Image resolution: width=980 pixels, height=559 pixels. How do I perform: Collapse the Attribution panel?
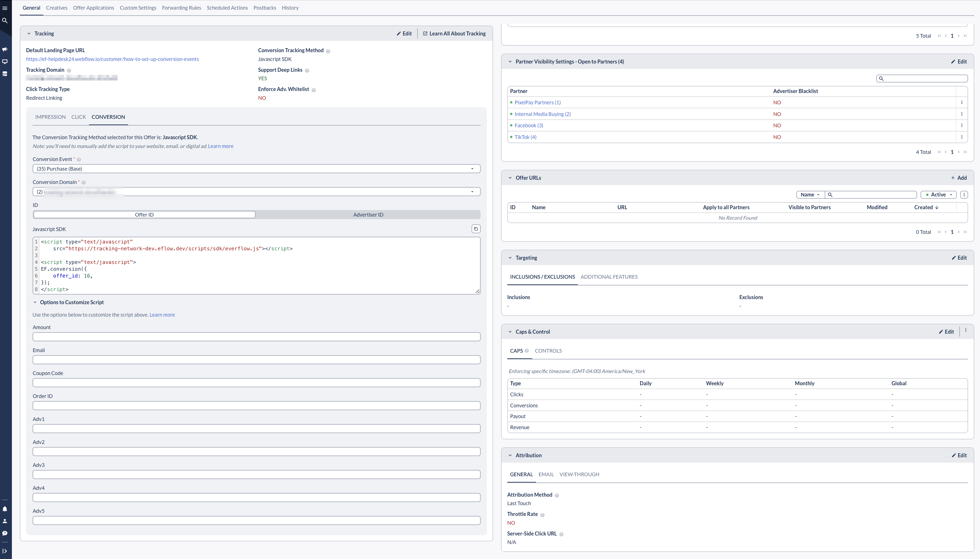(x=510, y=455)
